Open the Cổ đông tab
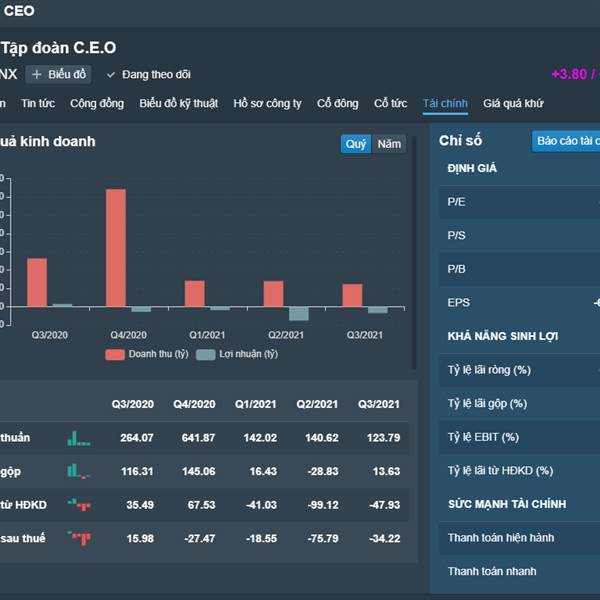The image size is (600, 600). 338,103
